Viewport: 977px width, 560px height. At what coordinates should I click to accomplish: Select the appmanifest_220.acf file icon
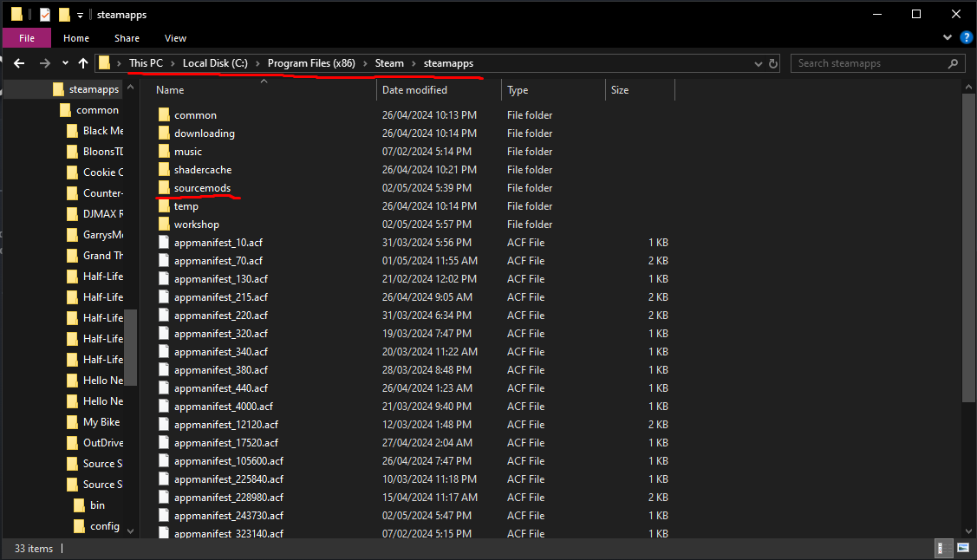point(164,316)
